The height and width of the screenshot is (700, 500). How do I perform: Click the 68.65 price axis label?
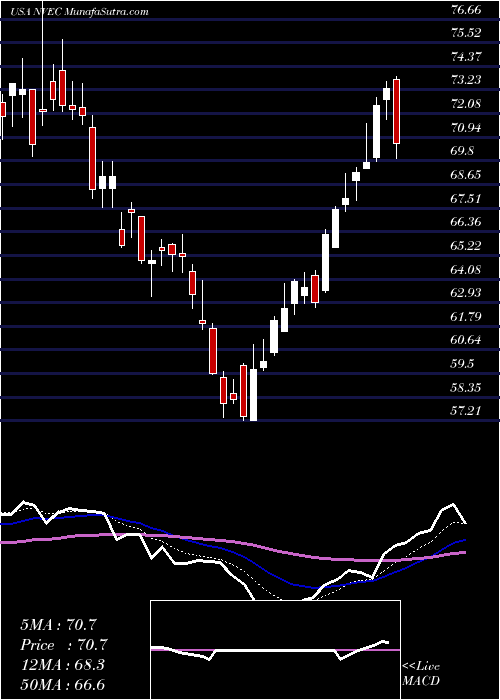point(466,175)
